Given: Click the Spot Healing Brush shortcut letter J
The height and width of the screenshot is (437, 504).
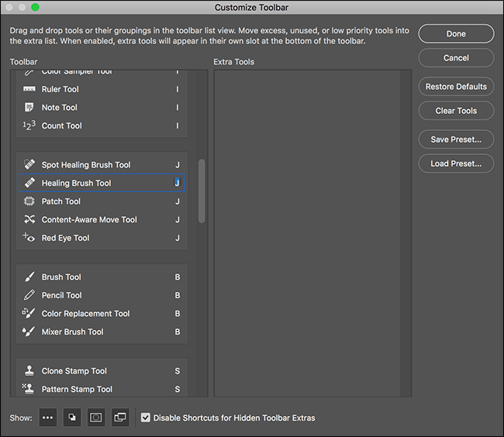Looking at the screenshot, I should [178, 165].
